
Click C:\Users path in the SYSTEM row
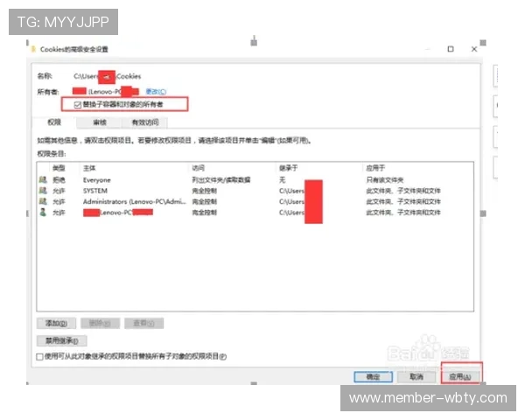tap(291, 191)
